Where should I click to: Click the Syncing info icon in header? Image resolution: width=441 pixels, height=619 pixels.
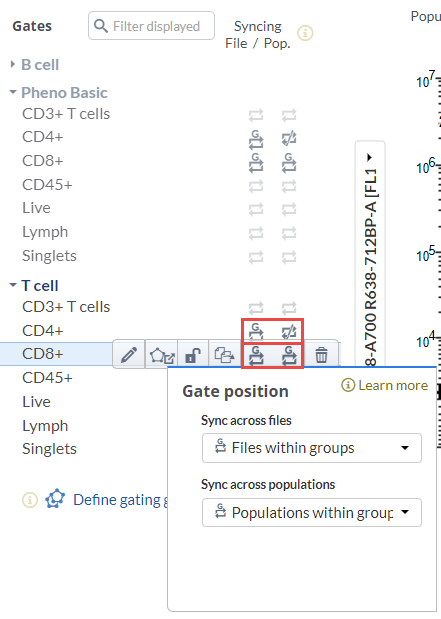(x=305, y=33)
